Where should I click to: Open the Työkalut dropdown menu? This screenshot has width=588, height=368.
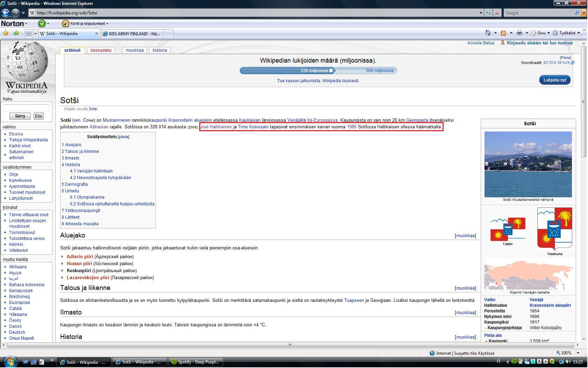[567, 33]
